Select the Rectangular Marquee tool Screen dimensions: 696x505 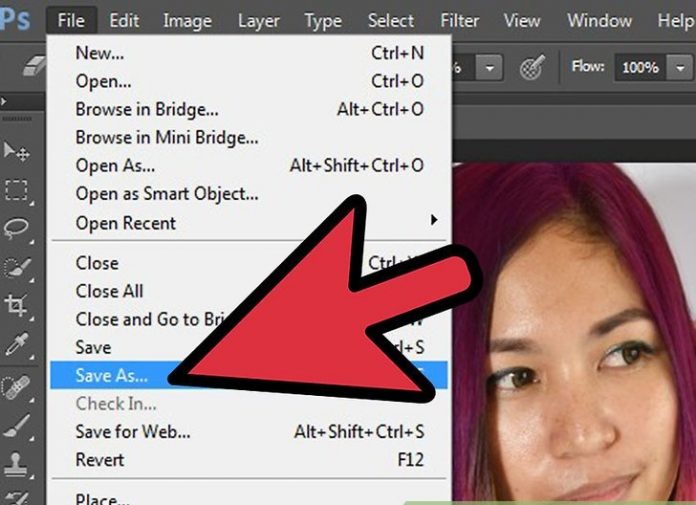point(16,189)
